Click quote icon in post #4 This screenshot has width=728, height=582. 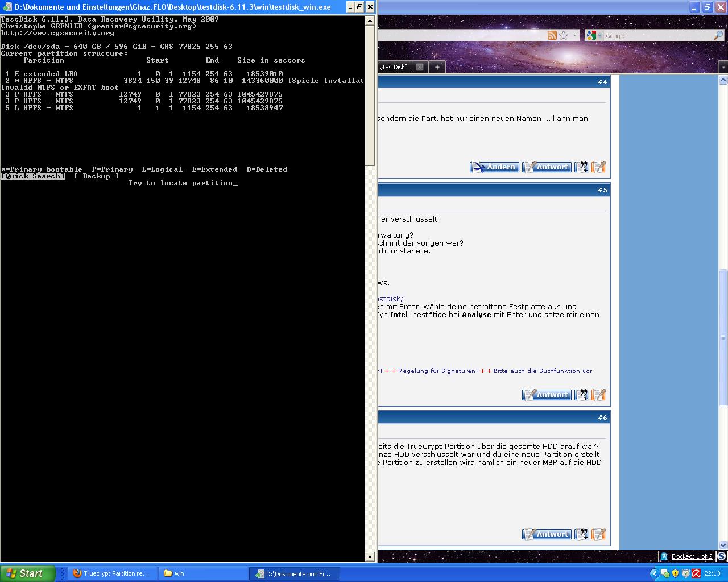tap(581, 167)
